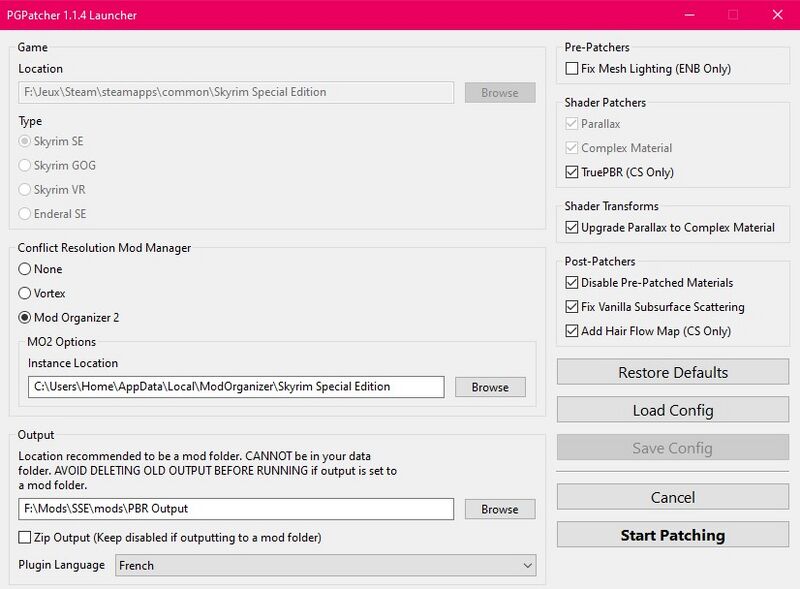This screenshot has width=800, height=589.
Task: Close the PGPatcher Launcher window
Action: 778,15
